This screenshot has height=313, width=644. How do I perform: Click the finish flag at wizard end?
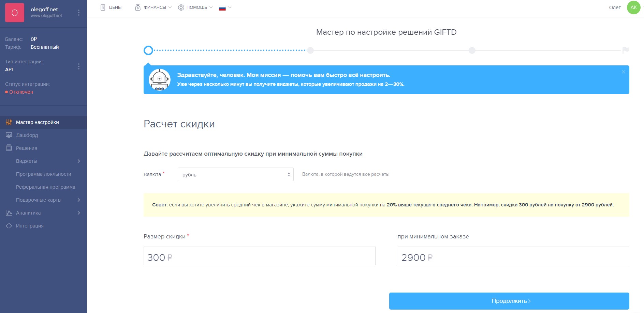626,50
